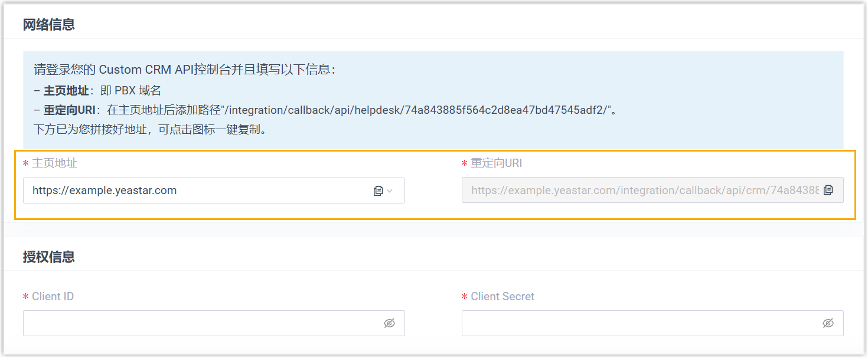Click the bold 重定向URI text in the info box
Screen dimensions: 868x358
70,110
